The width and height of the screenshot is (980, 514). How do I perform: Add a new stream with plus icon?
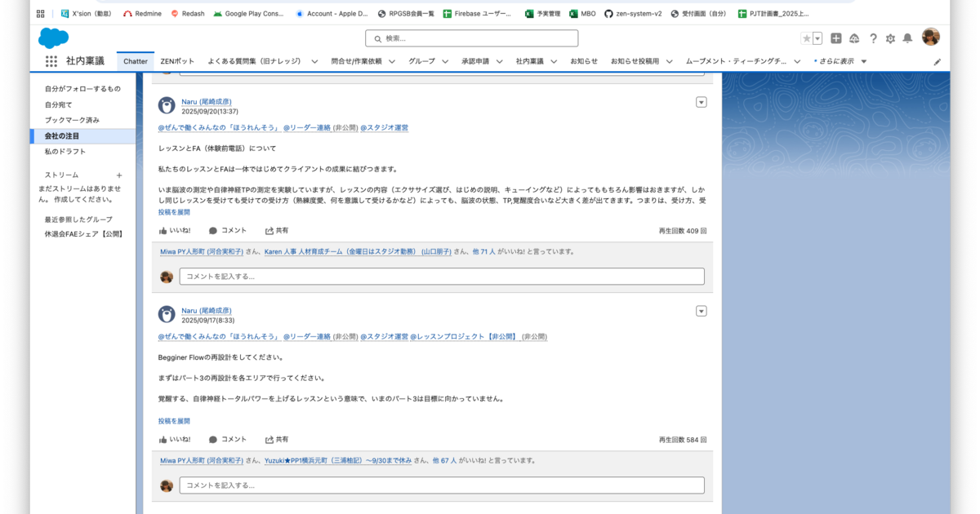click(x=119, y=175)
